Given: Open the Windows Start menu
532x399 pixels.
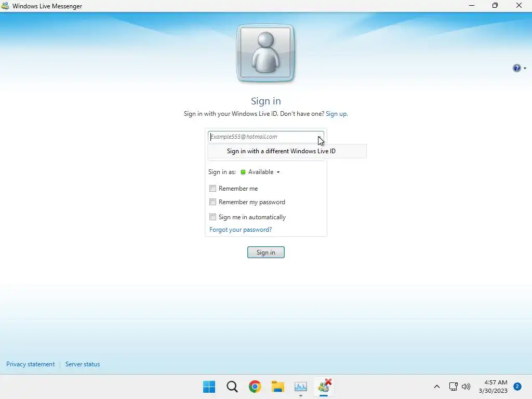Looking at the screenshot, I should point(209,387).
